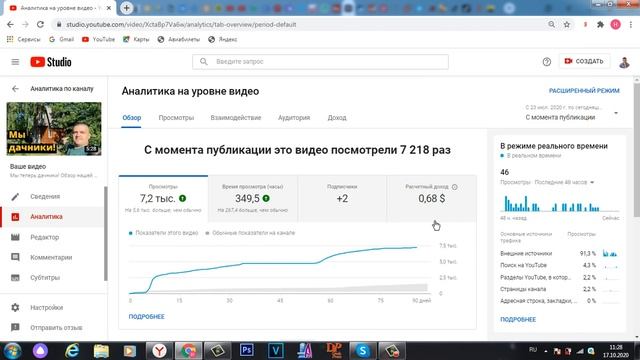Viewport: 640px width, 360px height.
Task: Open the help question mark icon
Action: coord(547,62)
